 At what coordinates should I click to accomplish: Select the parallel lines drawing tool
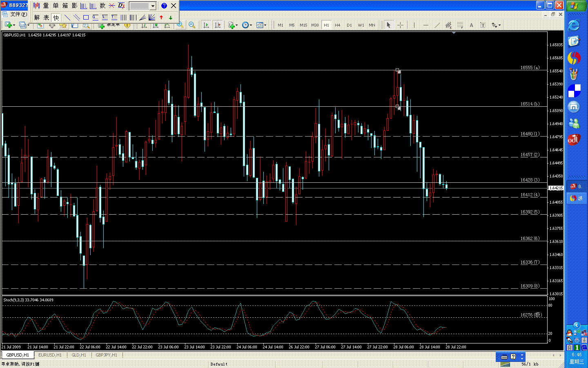(76, 17)
